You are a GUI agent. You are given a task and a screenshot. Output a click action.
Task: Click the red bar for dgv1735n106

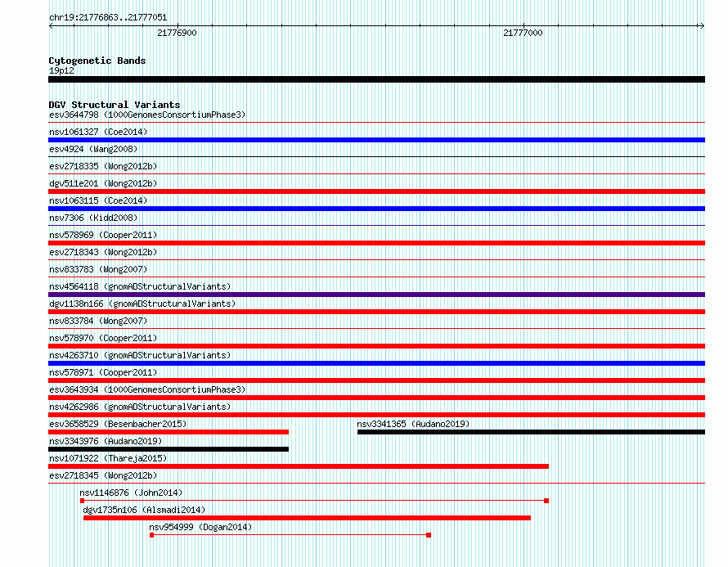pyautogui.click(x=307, y=518)
